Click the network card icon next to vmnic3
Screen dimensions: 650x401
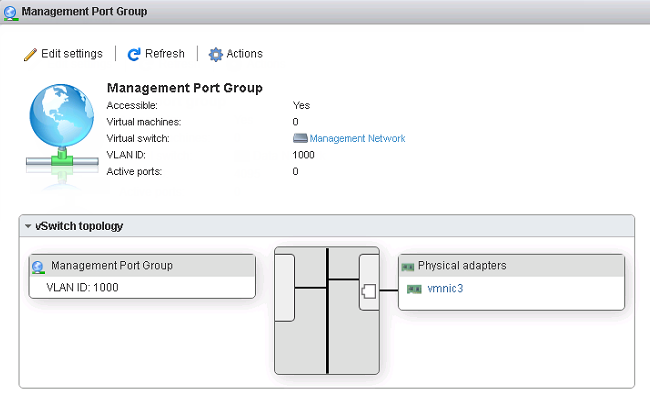click(414, 289)
